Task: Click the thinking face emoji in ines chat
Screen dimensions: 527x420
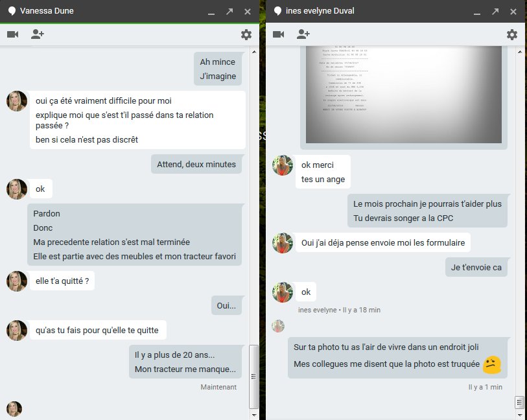Action: 492,364
